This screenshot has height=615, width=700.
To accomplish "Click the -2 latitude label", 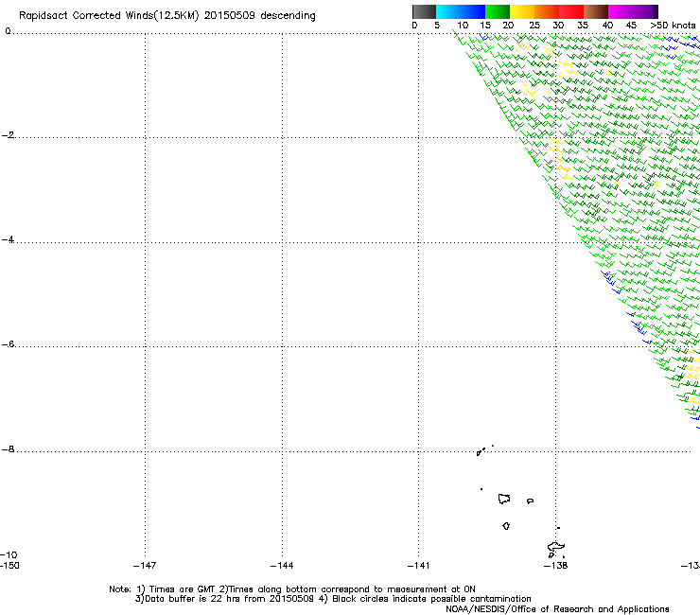I will click(9, 135).
